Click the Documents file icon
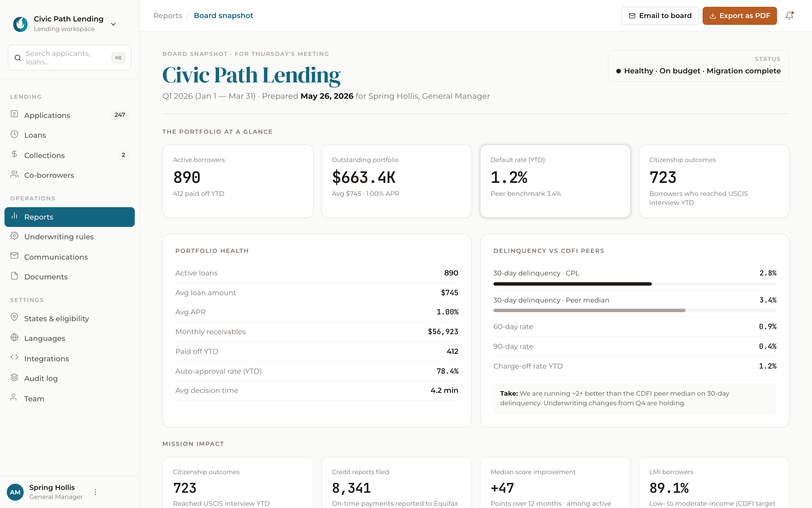The height and width of the screenshot is (508, 812). 14,276
